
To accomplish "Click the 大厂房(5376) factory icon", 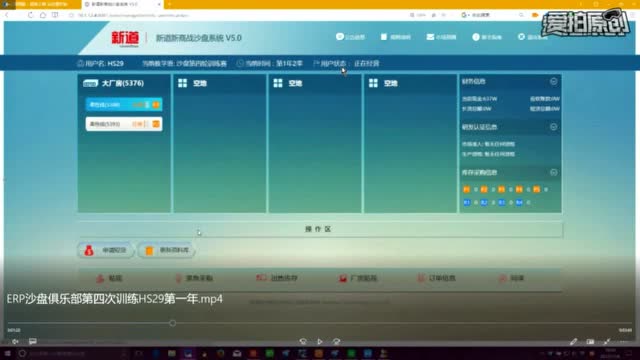I will click(90, 83).
